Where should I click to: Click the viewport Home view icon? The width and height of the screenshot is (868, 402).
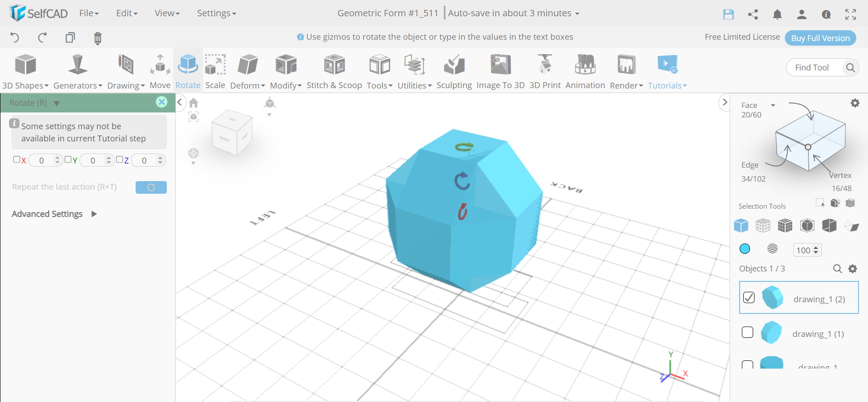(x=193, y=103)
